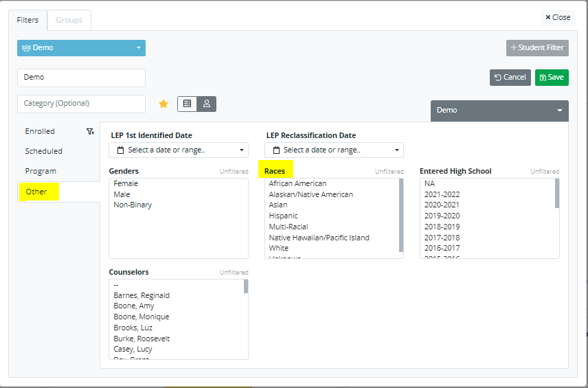Click the gold favorite star icon

click(x=163, y=104)
